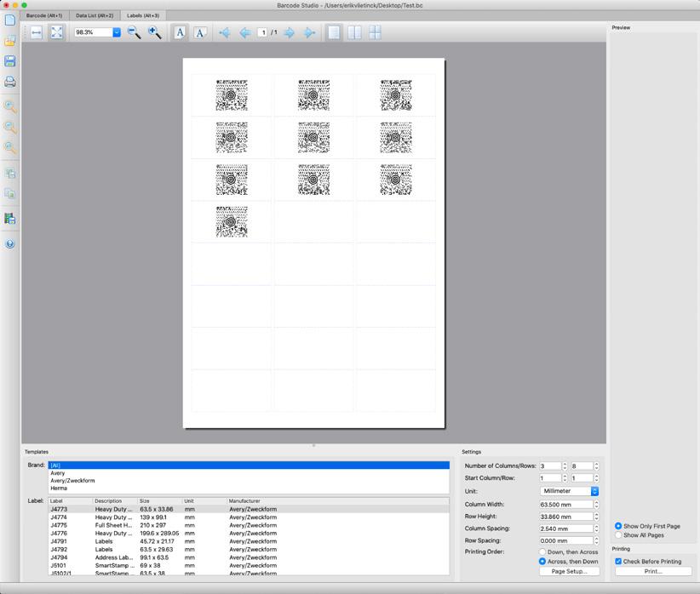
Task: Select the J4773 label template row
Action: 249,509
